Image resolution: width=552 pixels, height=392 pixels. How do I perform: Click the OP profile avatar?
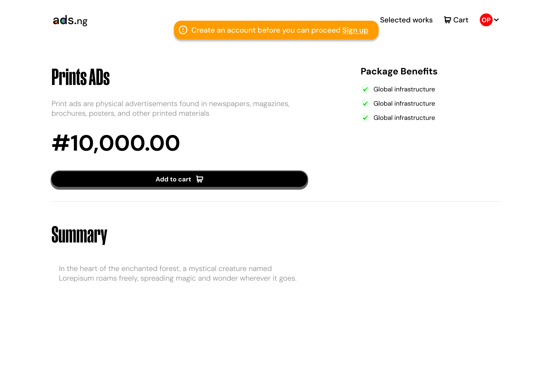coord(486,20)
